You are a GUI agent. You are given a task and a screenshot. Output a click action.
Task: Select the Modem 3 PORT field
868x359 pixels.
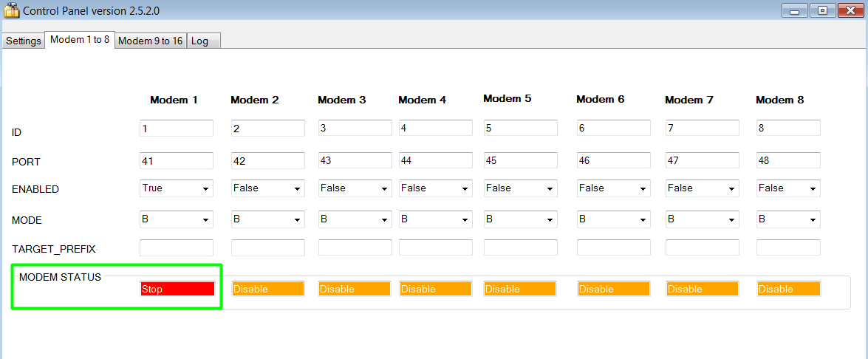point(355,160)
